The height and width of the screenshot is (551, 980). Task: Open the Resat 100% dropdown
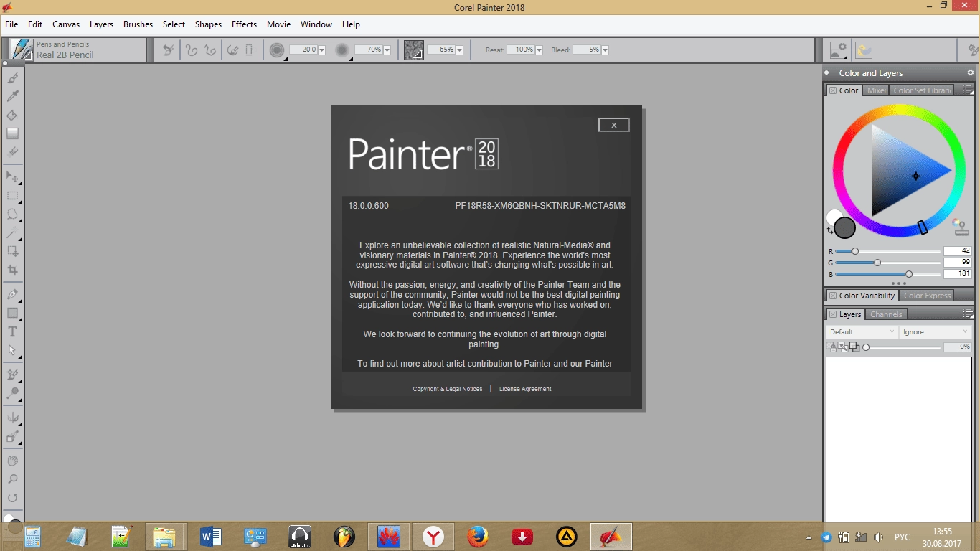539,50
